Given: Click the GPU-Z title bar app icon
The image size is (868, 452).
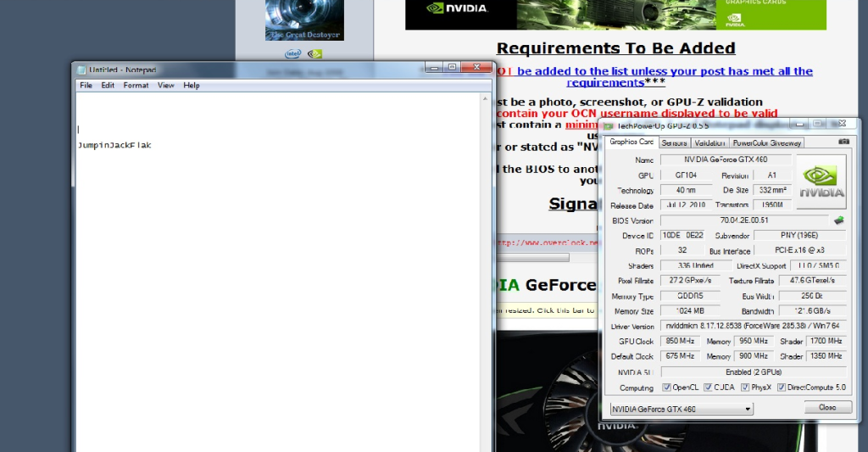Looking at the screenshot, I should tap(609, 126).
